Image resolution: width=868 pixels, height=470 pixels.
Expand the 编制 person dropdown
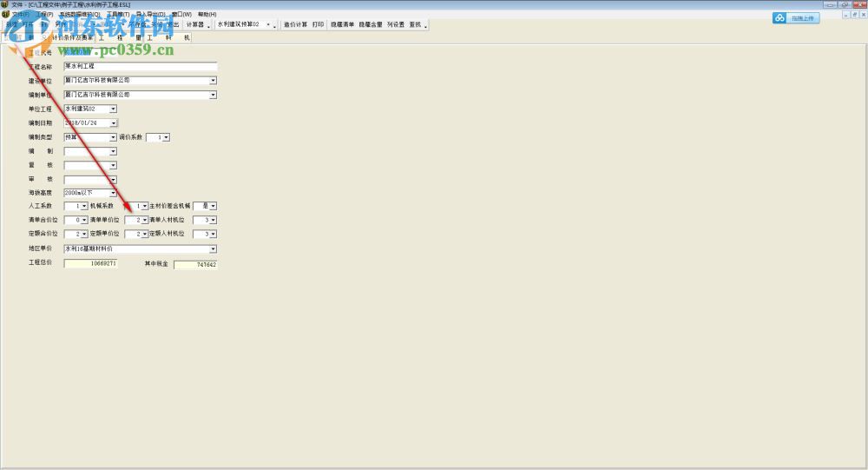113,151
